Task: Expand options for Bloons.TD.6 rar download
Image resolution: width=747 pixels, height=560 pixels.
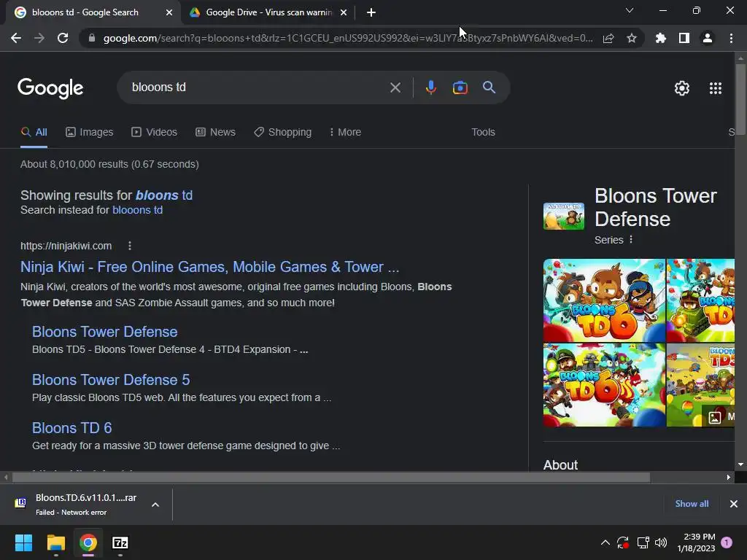Action: coord(155,505)
